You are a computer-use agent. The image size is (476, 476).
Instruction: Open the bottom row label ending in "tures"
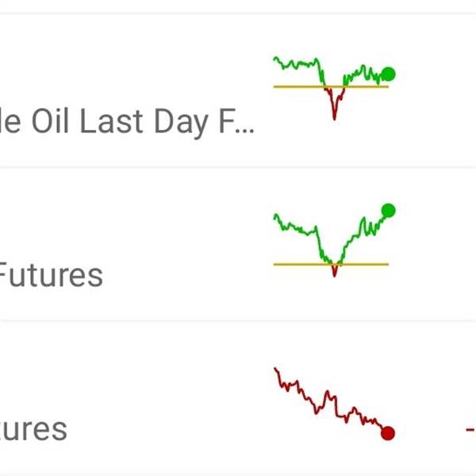[x=33, y=429]
